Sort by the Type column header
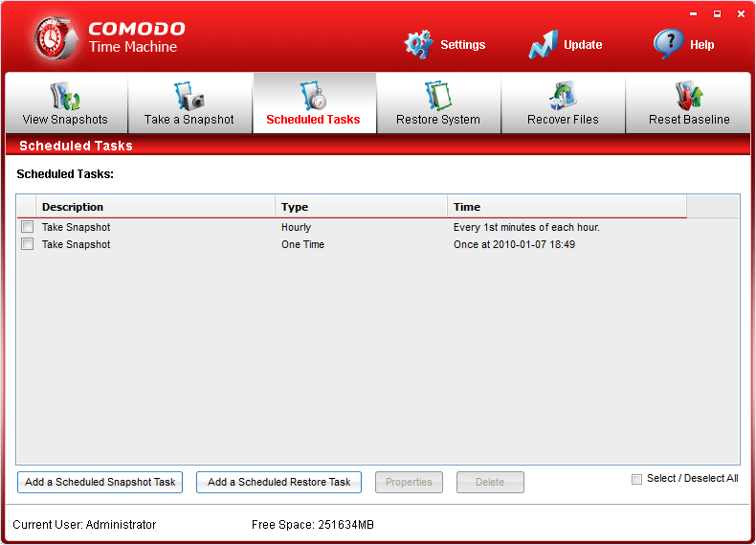The image size is (756, 545). click(x=361, y=207)
